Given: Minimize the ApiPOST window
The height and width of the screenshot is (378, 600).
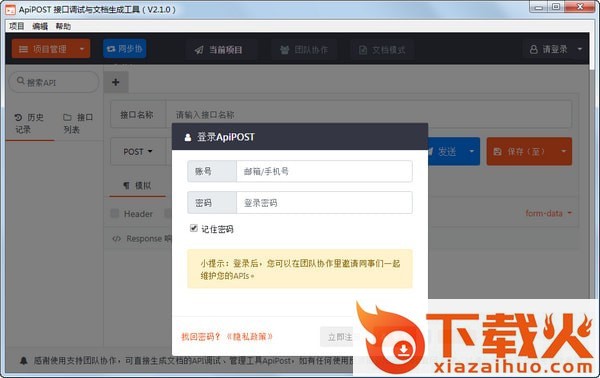Looking at the screenshot, I should coord(539,7).
